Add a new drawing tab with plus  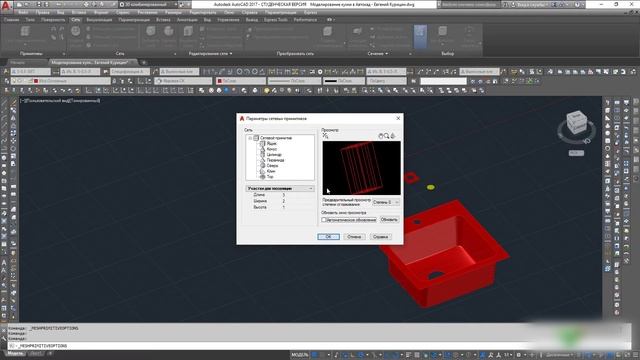click(x=143, y=62)
